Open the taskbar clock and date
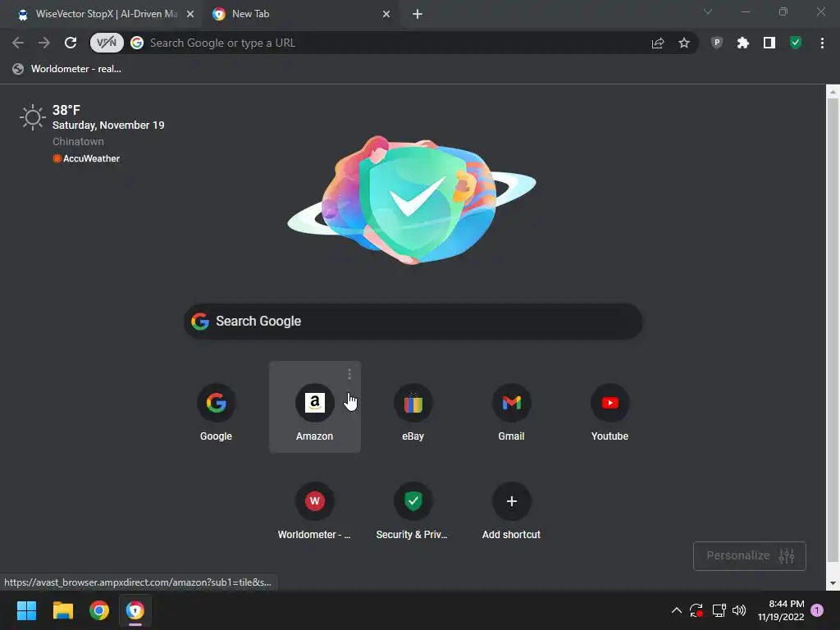This screenshot has height=630, width=840. (781, 610)
